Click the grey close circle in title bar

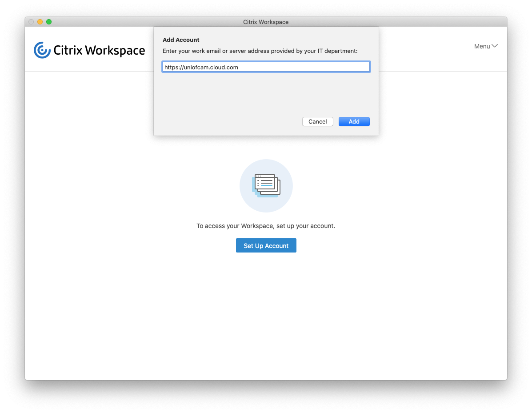31,21
